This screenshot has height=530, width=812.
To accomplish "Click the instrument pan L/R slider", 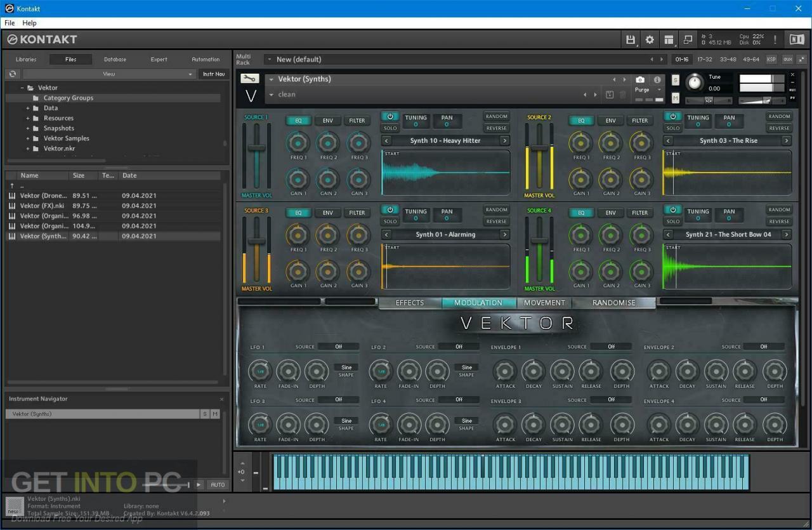I will (709, 100).
